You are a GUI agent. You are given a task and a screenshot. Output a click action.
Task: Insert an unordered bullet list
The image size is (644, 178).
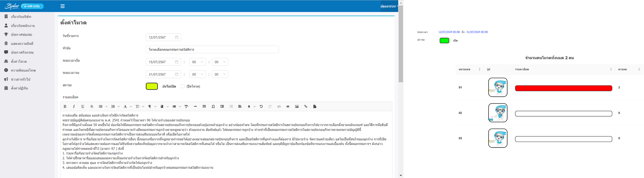[100, 106]
